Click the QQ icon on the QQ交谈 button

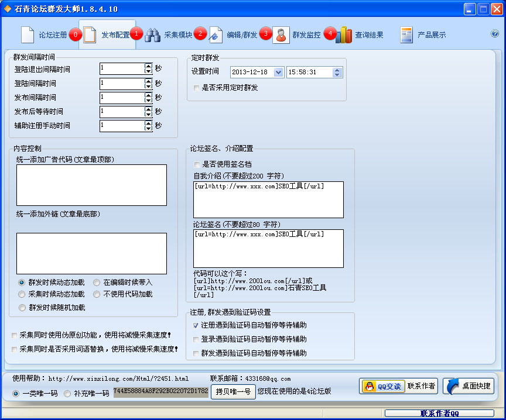coord(368,386)
